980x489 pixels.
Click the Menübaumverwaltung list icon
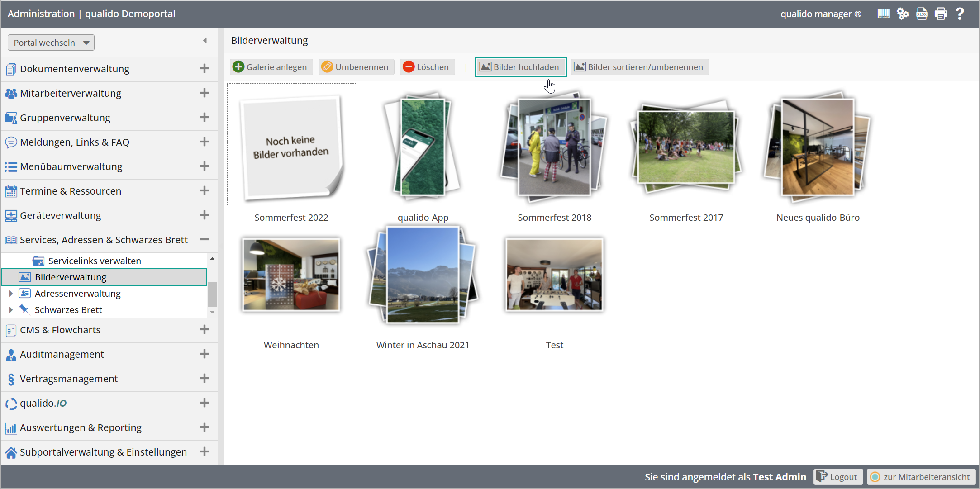click(11, 167)
